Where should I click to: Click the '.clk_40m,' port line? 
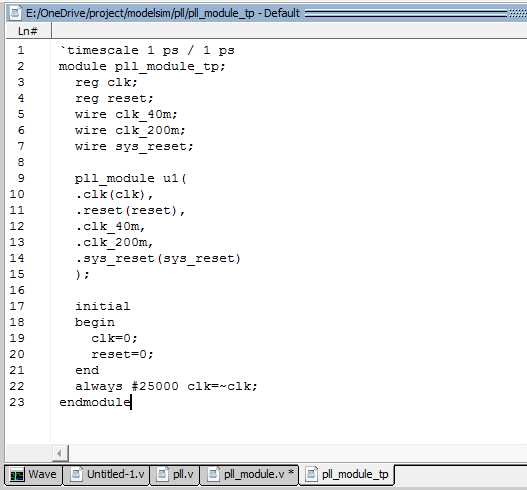pyautogui.click(x=110, y=227)
